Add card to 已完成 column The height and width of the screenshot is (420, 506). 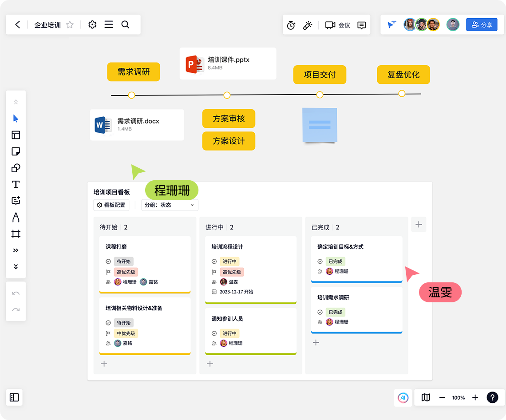[x=316, y=342]
